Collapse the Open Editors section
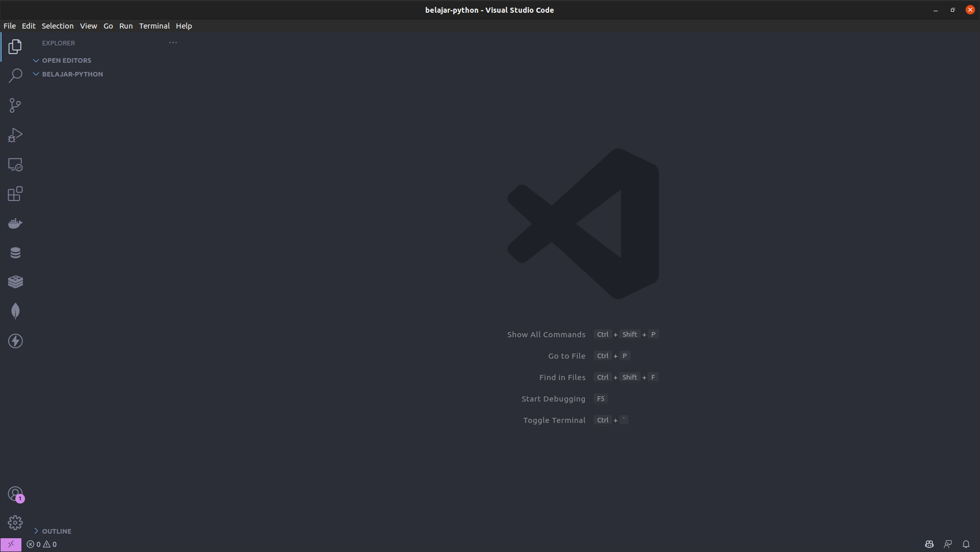 pos(66,60)
